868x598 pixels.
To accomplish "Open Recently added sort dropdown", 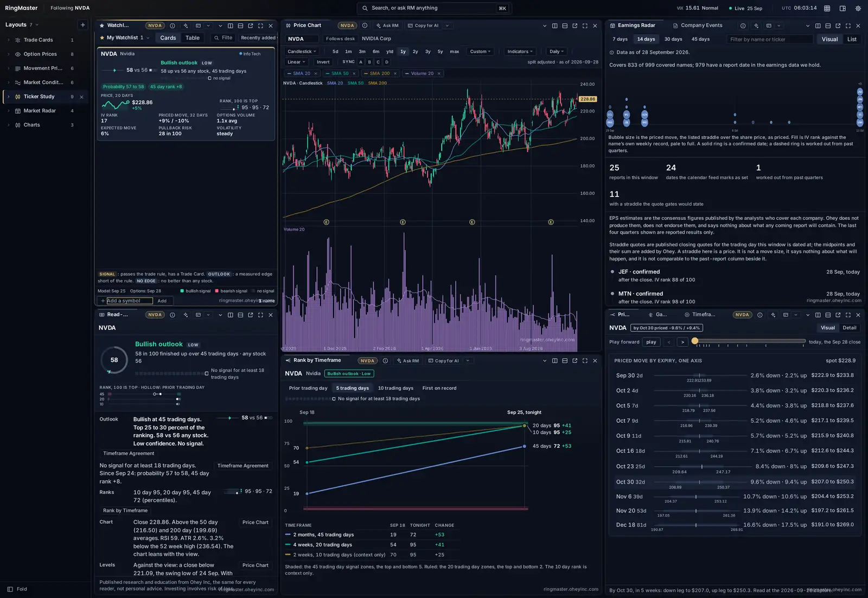I will 258,38.
